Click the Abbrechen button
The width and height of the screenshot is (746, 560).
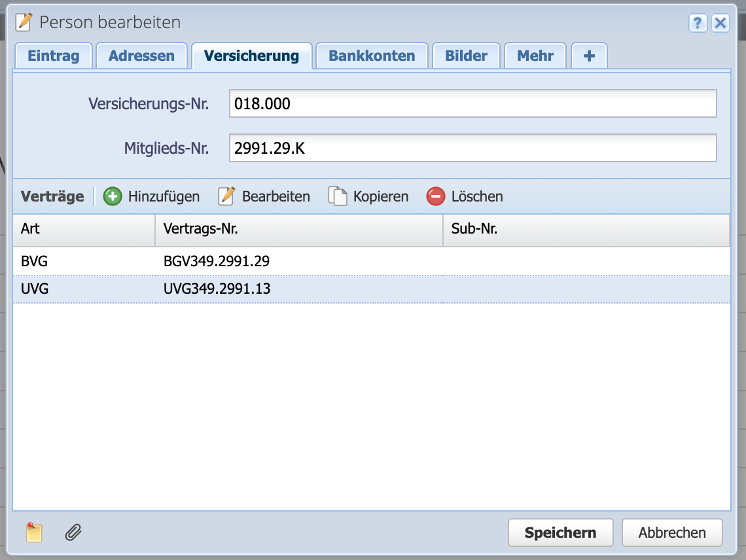(672, 533)
